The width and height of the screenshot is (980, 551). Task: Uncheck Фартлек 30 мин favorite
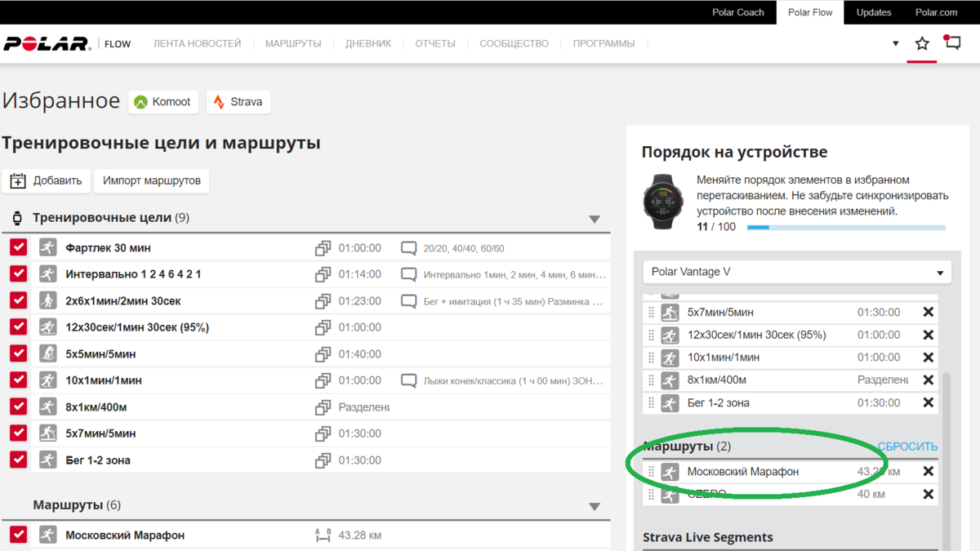pos(19,247)
